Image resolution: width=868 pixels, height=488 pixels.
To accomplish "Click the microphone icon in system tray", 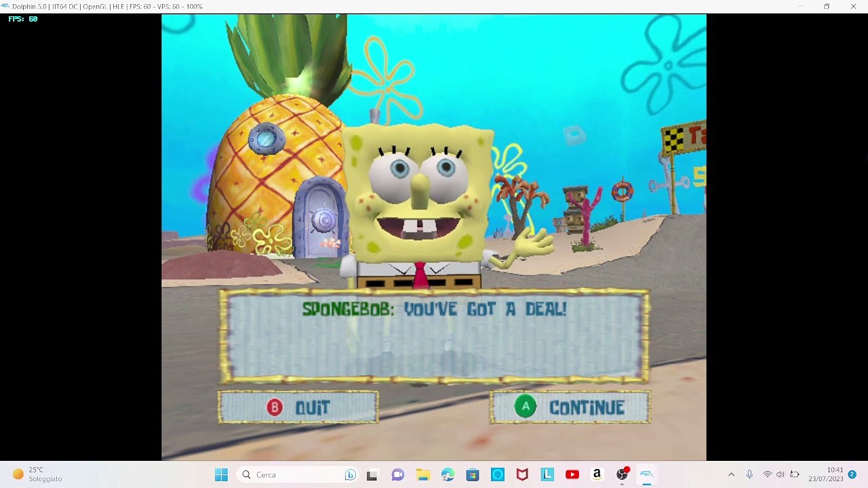I will click(x=749, y=474).
